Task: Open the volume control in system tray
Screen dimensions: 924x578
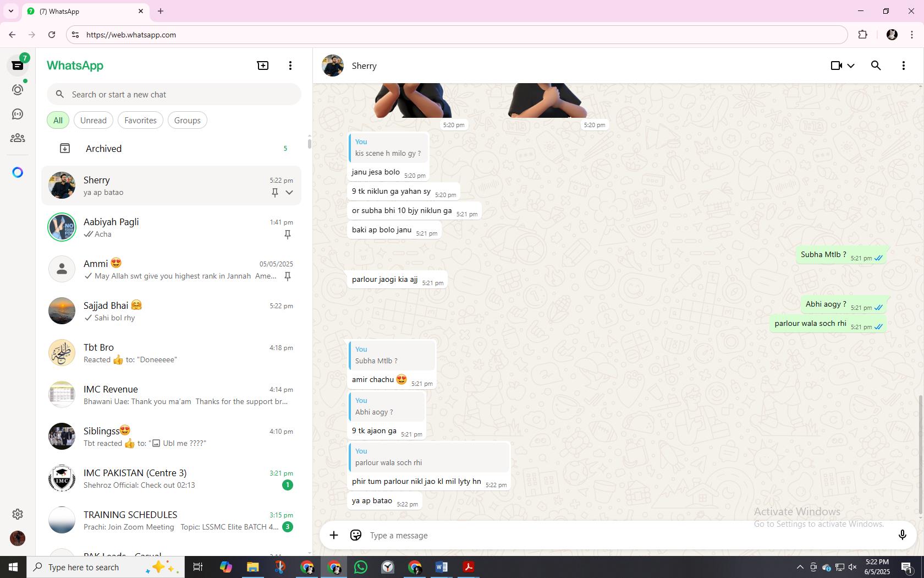Action: 853,567
